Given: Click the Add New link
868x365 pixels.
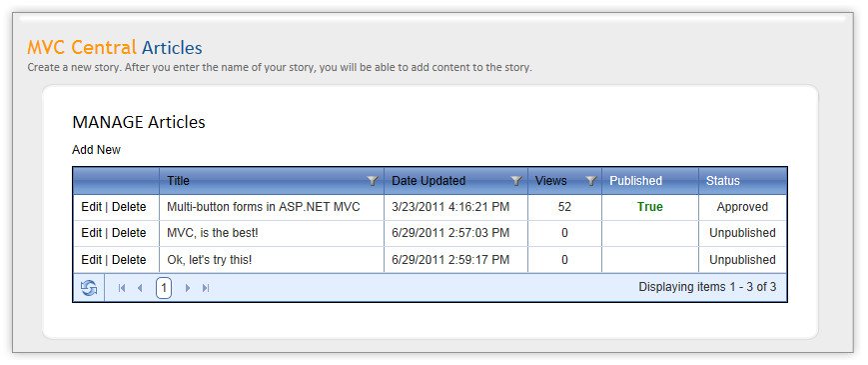Looking at the screenshot, I should [x=96, y=150].
